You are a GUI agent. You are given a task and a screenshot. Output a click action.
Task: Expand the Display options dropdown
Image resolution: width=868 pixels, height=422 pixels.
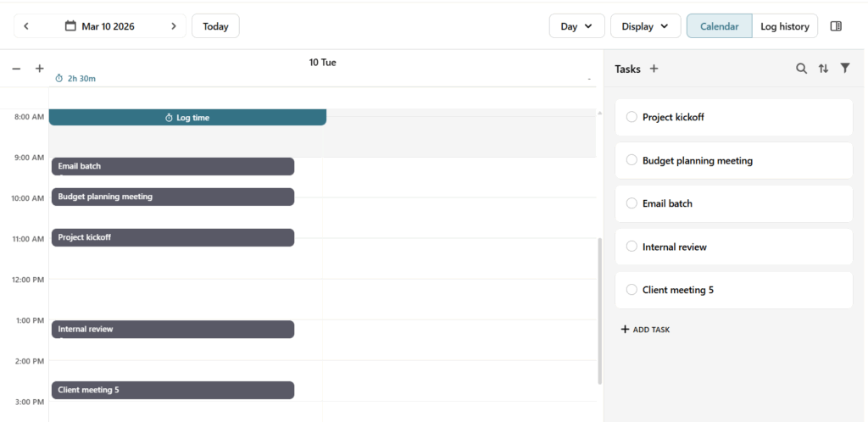(x=645, y=26)
